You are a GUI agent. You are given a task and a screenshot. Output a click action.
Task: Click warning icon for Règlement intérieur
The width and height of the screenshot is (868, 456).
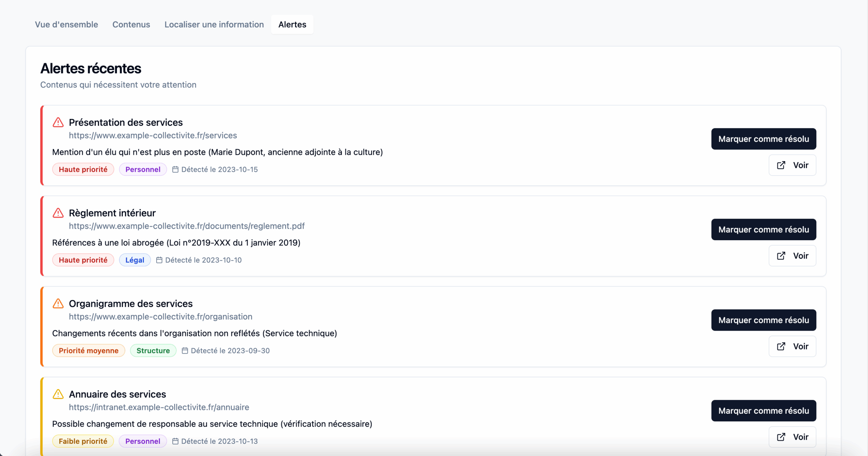pos(58,213)
